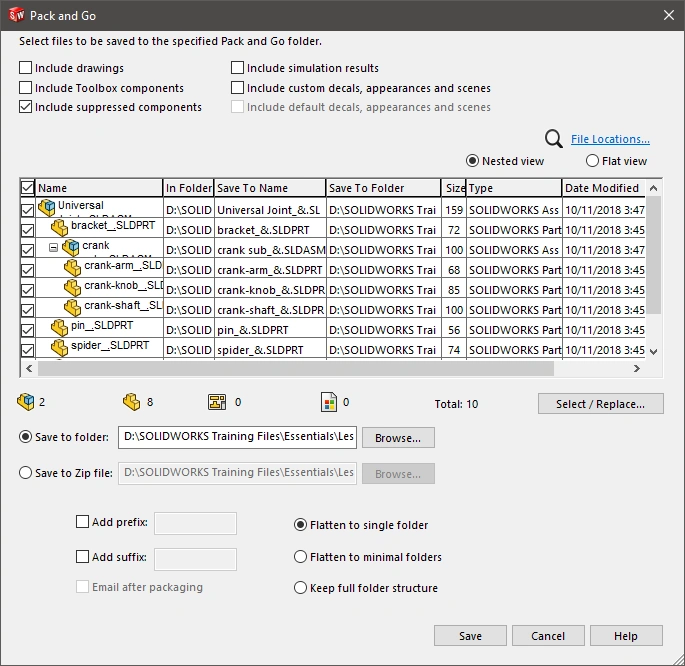Click the bracket part icon

tap(59, 227)
